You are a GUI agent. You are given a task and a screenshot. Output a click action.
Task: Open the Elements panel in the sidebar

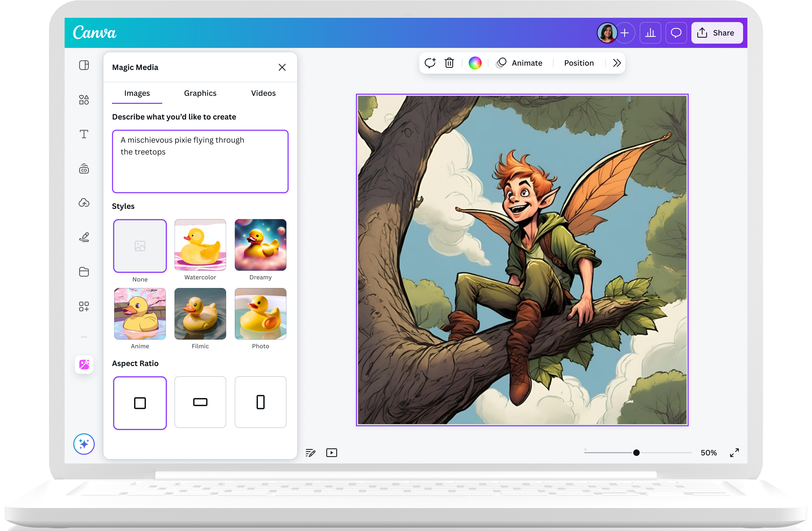tap(83, 99)
